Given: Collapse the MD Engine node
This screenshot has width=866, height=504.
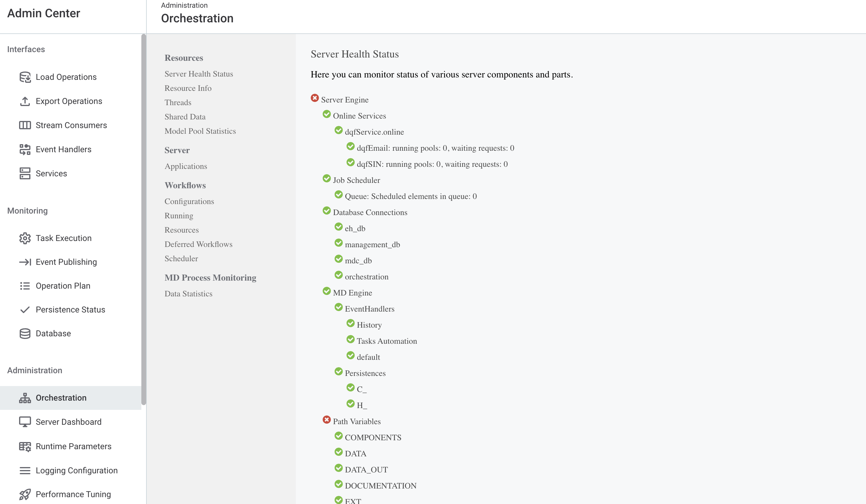Looking at the screenshot, I should 327,291.
